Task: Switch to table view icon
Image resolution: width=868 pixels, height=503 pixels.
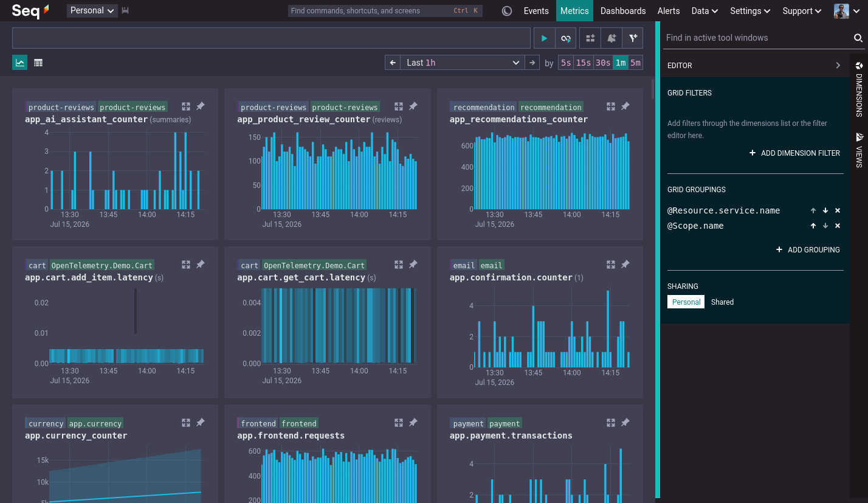Action: pyautogui.click(x=38, y=63)
